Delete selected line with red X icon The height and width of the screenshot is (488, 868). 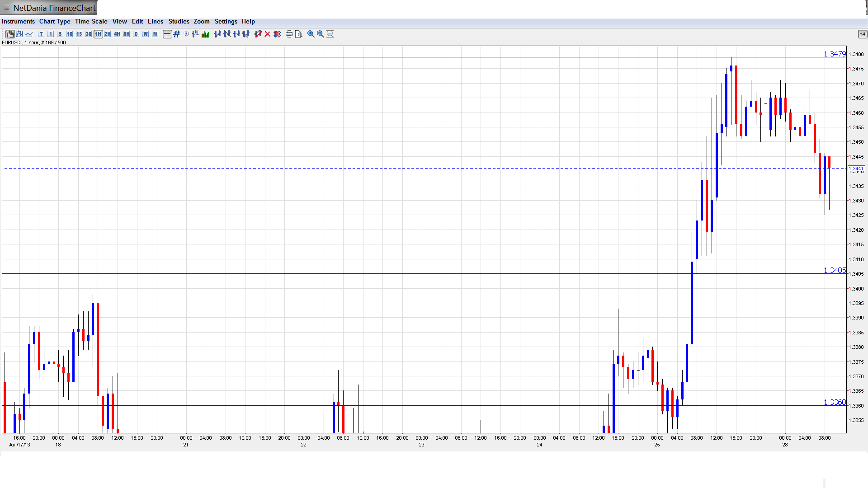(268, 34)
